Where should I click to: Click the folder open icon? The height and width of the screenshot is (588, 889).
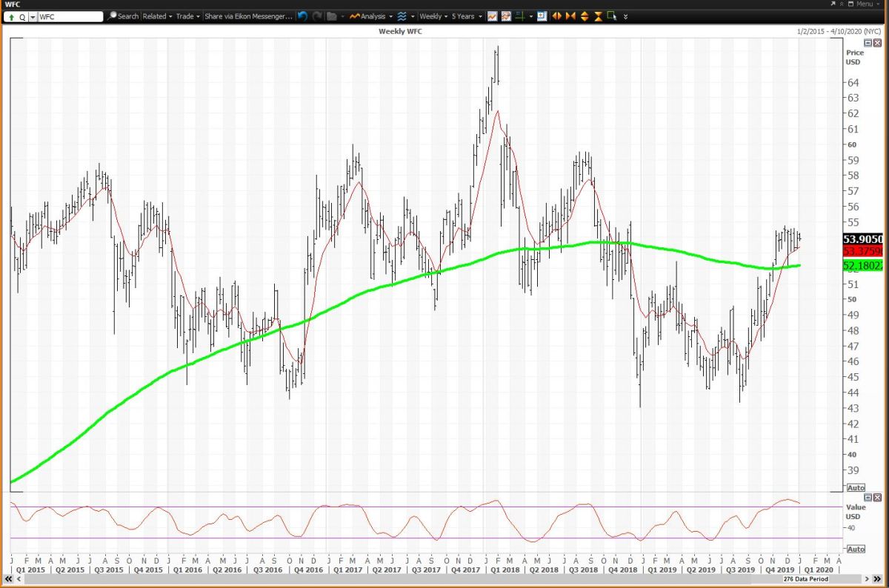[332, 16]
